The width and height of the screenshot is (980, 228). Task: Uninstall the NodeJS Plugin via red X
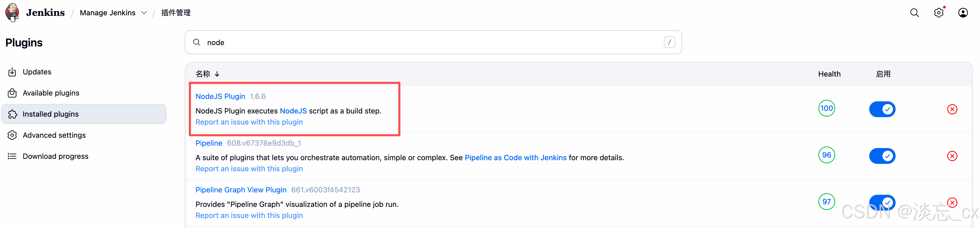pyautogui.click(x=952, y=109)
